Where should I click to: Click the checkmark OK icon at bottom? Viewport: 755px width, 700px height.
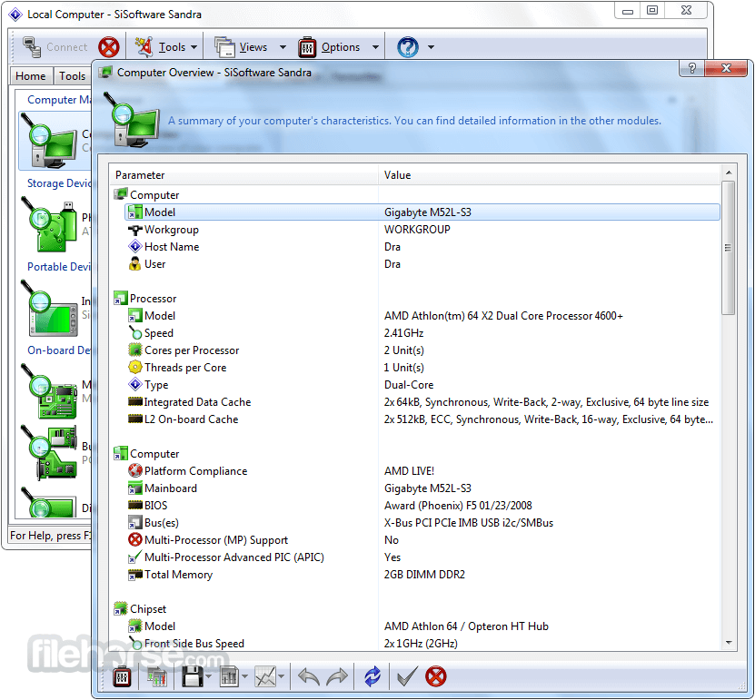point(407,677)
